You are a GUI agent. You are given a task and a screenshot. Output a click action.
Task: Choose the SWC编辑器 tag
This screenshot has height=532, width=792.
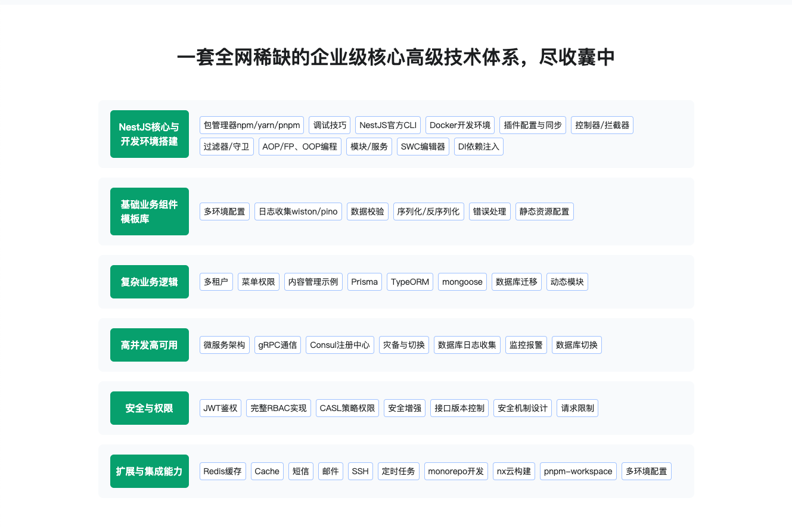pyautogui.click(x=423, y=147)
